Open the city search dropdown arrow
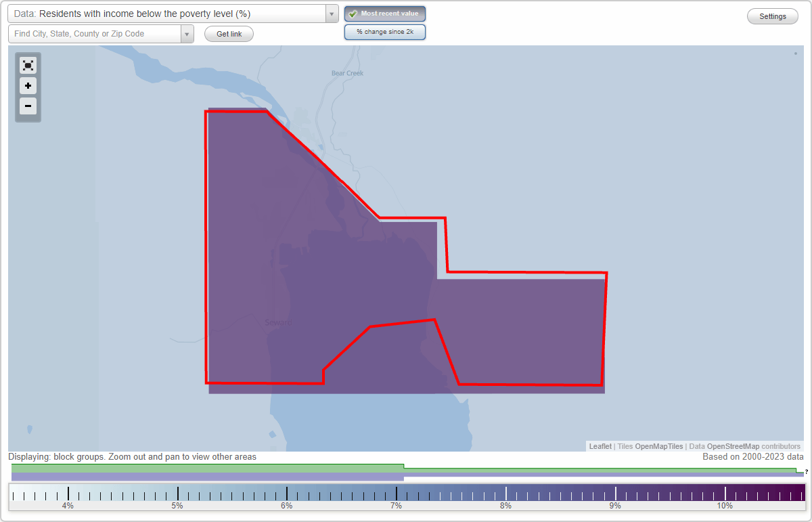This screenshot has height=522, width=812. click(x=187, y=34)
